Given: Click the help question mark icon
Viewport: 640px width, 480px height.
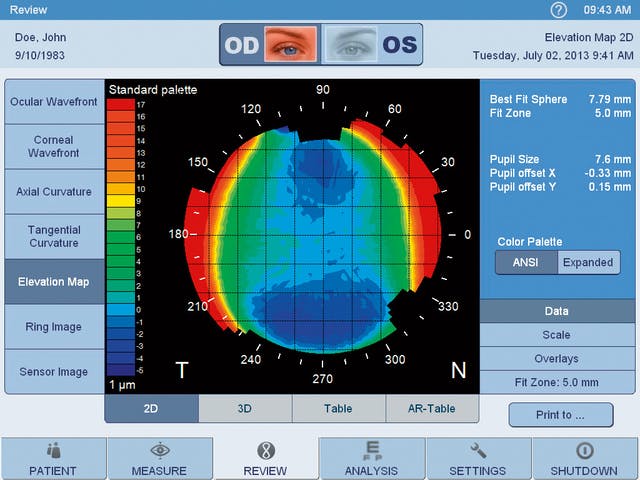Looking at the screenshot, I should point(559,10).
